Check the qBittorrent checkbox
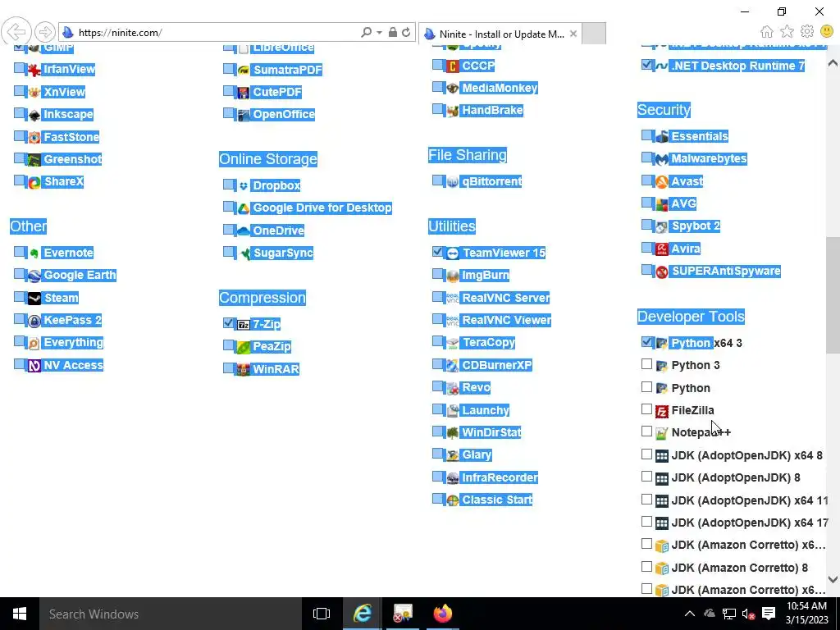 point(438,180)
